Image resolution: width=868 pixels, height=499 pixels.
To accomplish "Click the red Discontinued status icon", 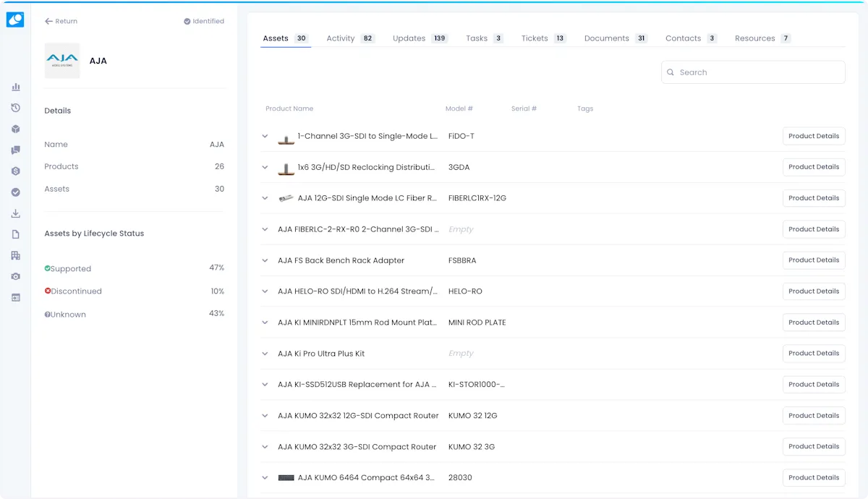I will pyautogui.click(x=48, y=291).
